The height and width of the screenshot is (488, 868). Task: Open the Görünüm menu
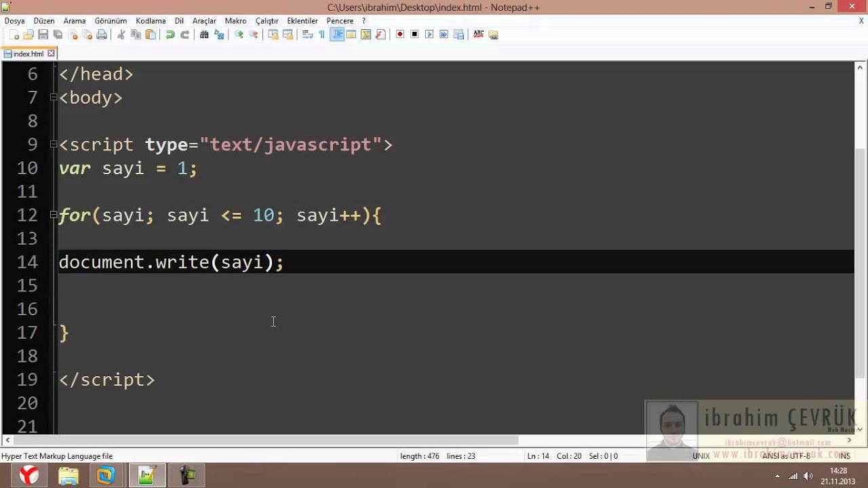111,21
